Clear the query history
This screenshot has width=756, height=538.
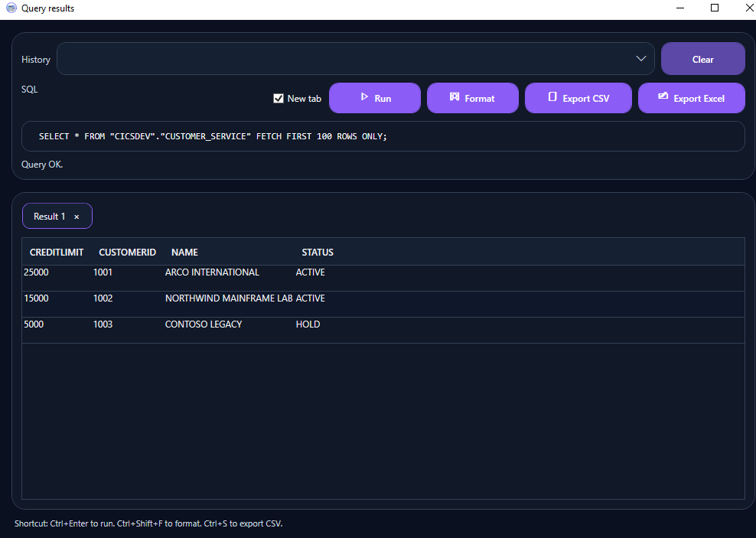click(x=702, y=59)
